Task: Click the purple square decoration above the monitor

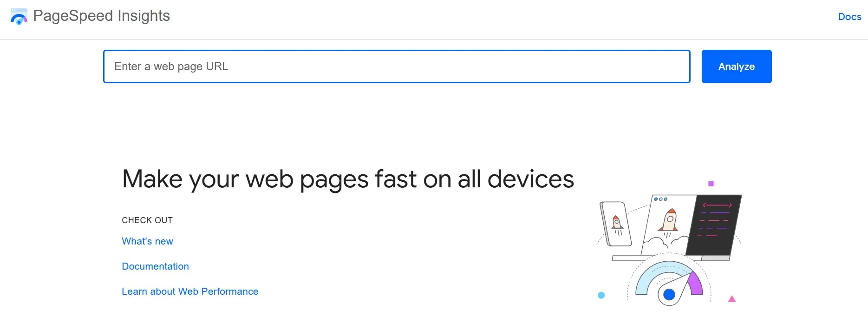Action: click(x=710, y=183)
